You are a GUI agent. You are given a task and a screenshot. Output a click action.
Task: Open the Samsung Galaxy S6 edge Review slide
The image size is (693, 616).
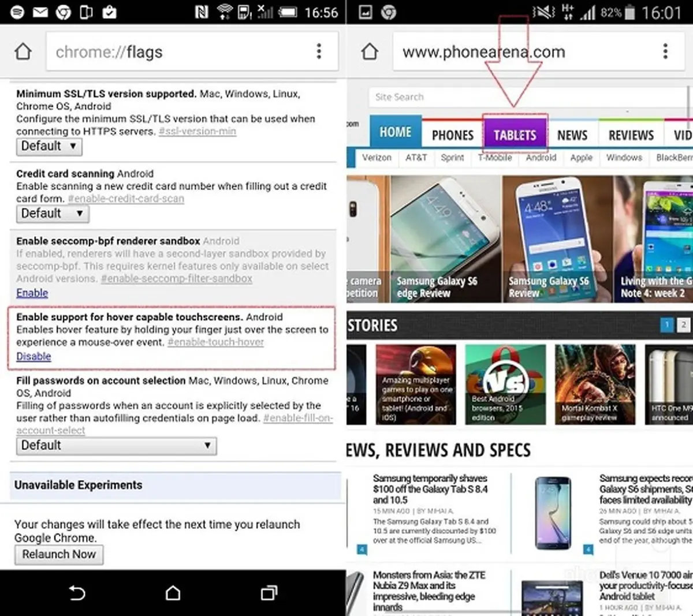pyautogui.click(x=446, y=239)
